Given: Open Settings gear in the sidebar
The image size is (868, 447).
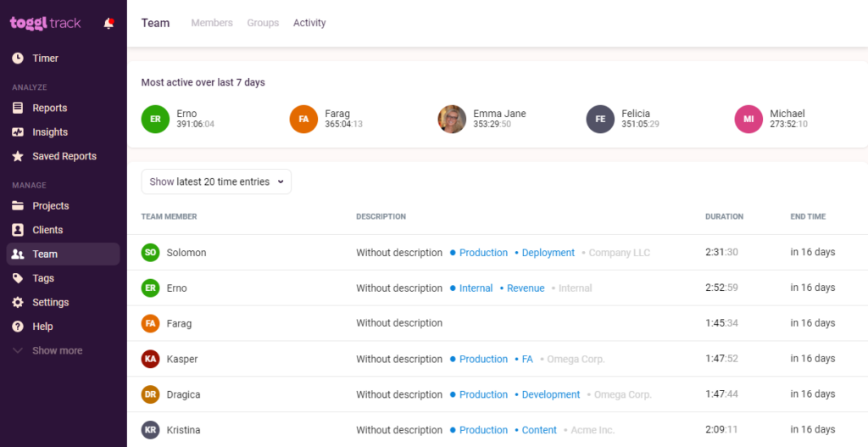Looking at the screenshot, I should pos(50,302).
